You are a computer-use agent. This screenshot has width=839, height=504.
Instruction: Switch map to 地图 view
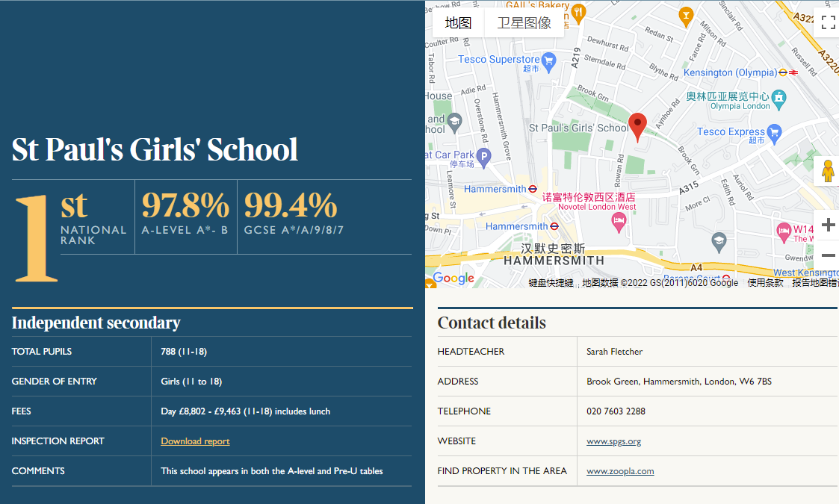tap(458, 22)
